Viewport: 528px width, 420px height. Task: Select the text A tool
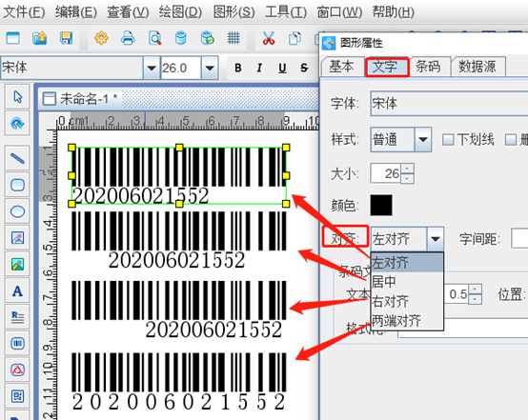(17, 290)
